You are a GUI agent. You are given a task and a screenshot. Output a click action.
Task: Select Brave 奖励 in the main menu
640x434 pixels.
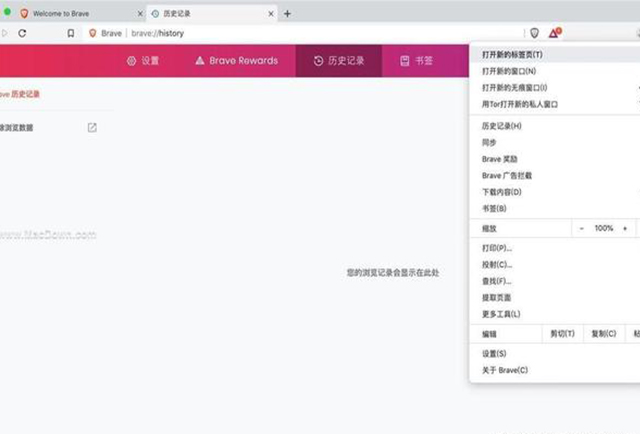point(555,159)
